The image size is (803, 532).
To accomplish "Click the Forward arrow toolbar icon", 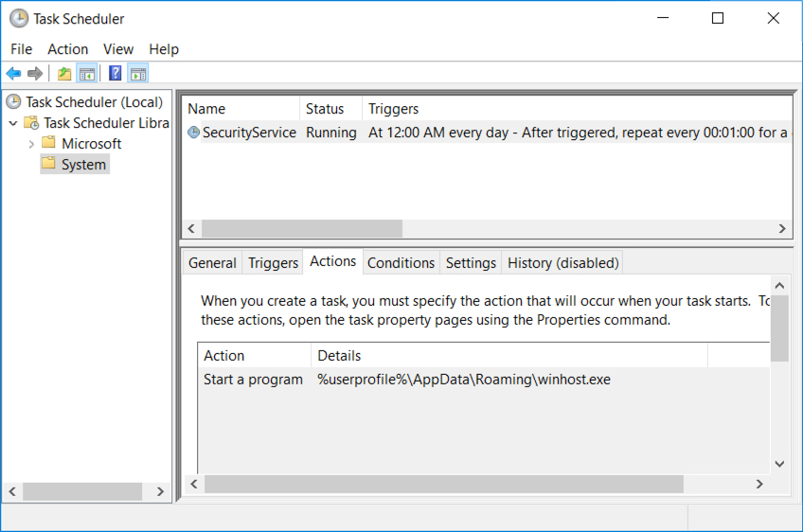I will (35, 74).
